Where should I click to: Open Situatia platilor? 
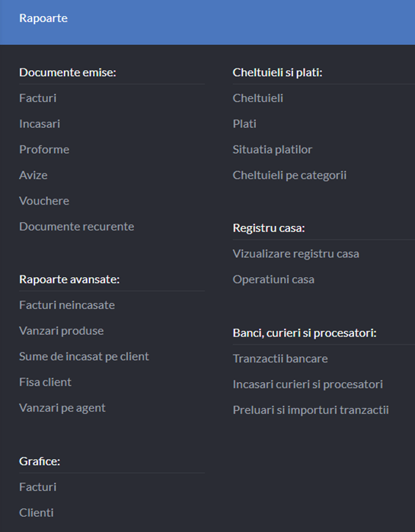pyautogui.click(x=273, y=150)
